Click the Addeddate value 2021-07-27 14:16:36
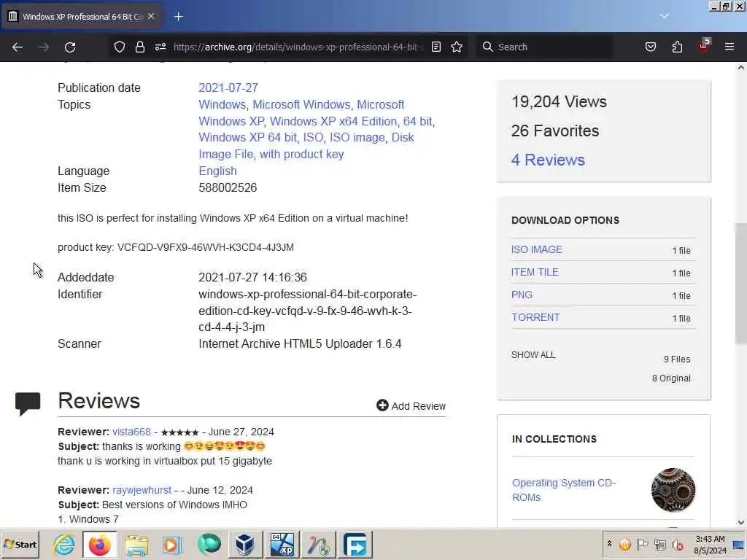Viewport: 747px width, 560px height. point(252,277)
